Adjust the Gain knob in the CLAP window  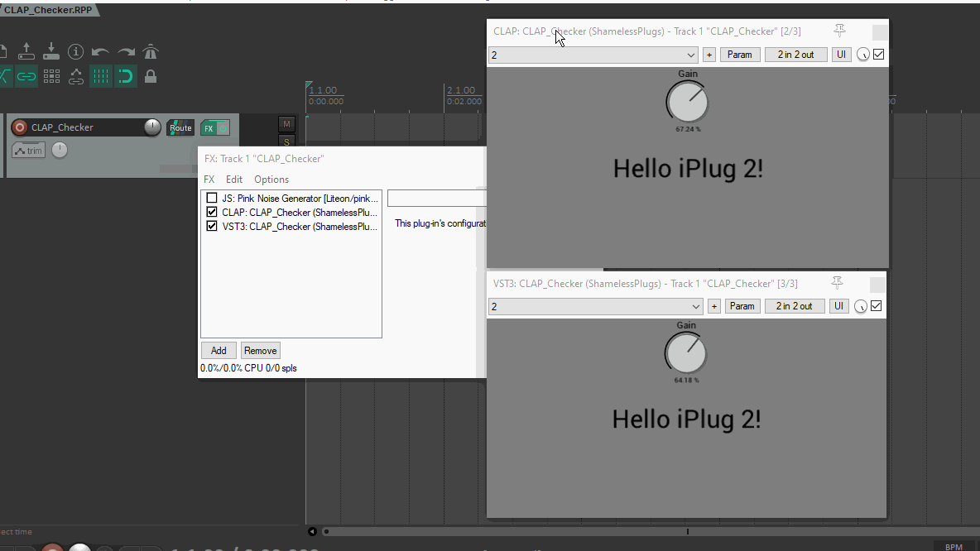(687, 102)
